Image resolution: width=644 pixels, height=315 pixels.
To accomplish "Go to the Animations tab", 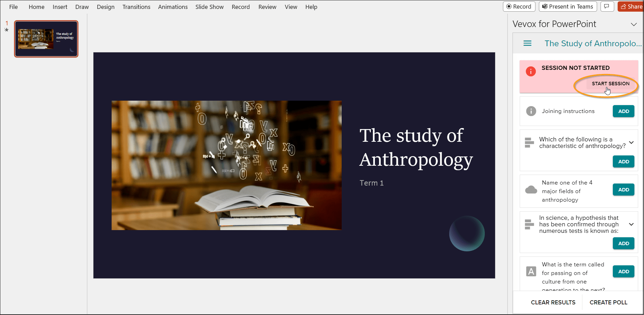I will (x=173, y=7).
